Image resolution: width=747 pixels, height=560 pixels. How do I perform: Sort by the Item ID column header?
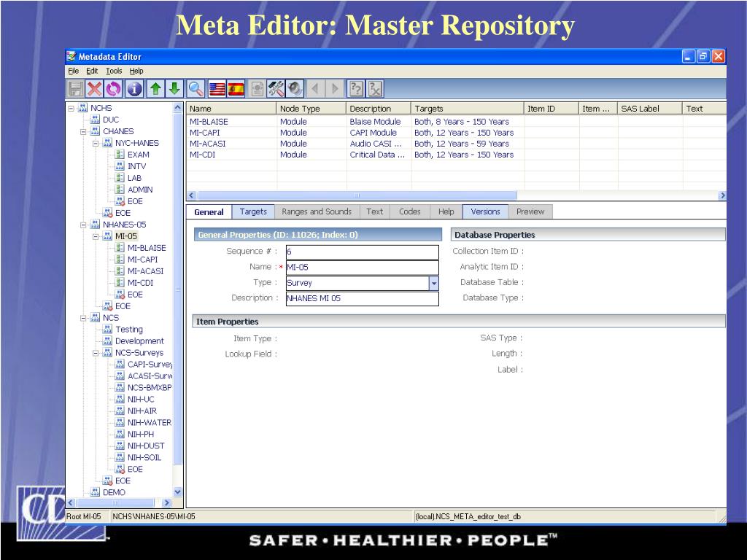pos(551,109)
